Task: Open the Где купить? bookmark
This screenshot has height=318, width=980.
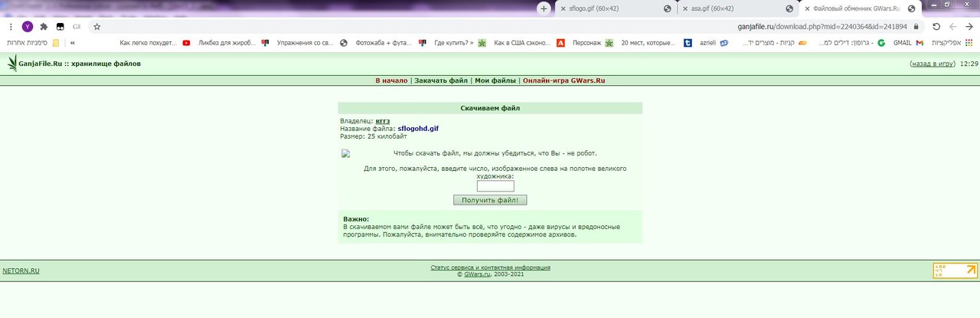Action: tap(459, 43)
